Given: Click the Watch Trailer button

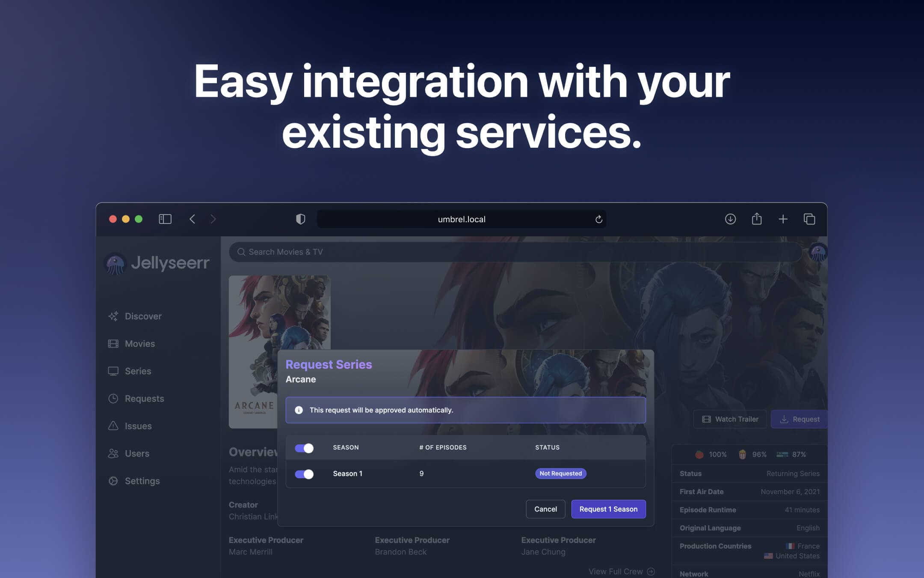Looking at the screenshot, I should (730, 419).
